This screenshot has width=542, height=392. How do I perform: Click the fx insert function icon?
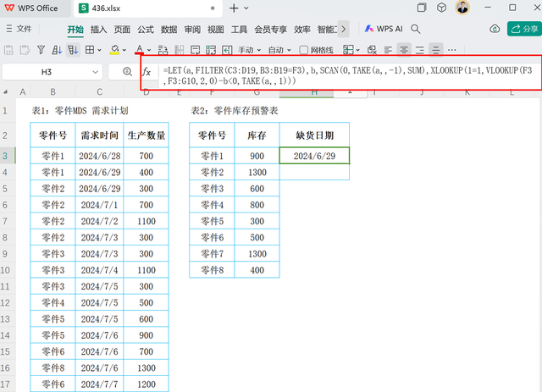147,72
